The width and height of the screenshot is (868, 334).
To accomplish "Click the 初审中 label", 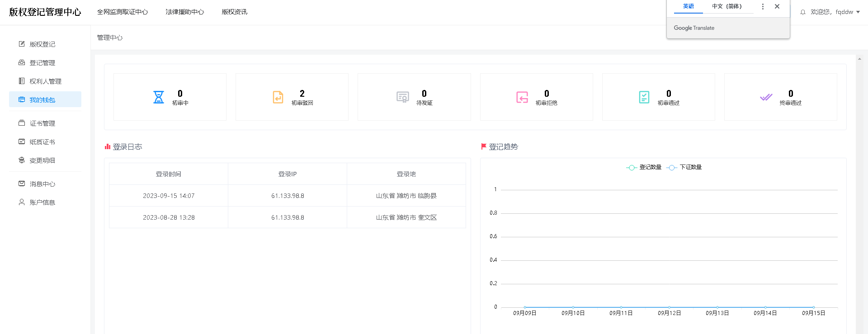I will point(180,103).
